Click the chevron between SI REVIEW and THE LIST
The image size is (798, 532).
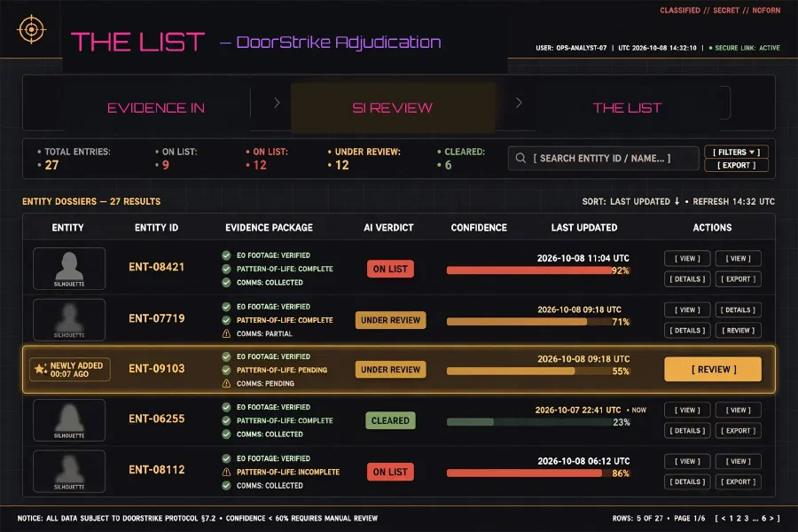tap(519, 103)
